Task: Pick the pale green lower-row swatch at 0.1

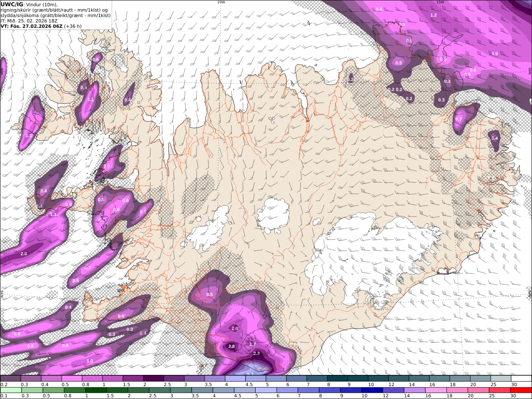Action: click(x=10, y=390)
